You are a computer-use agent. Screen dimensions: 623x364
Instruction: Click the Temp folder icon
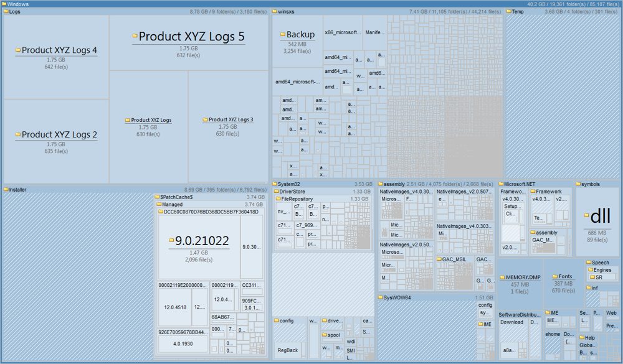click(508, 12)
